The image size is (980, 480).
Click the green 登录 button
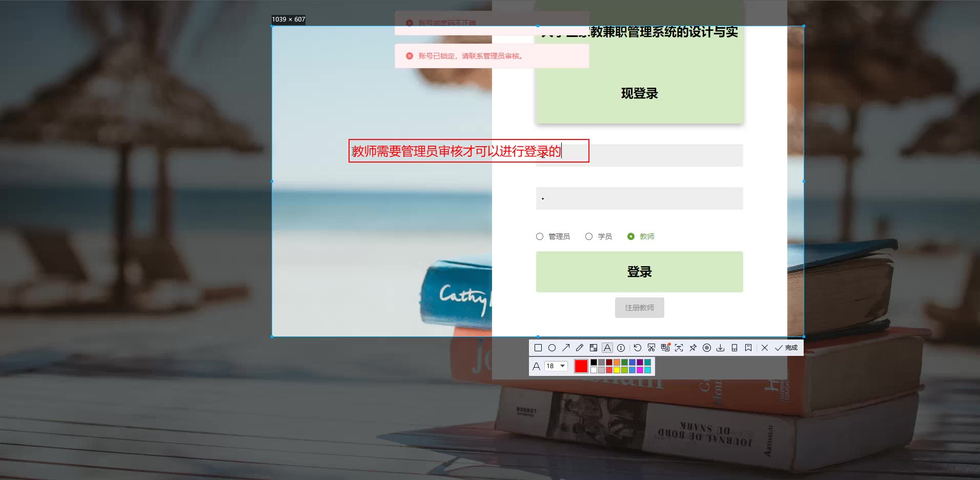pyautogui.click(x=640, y=272)
